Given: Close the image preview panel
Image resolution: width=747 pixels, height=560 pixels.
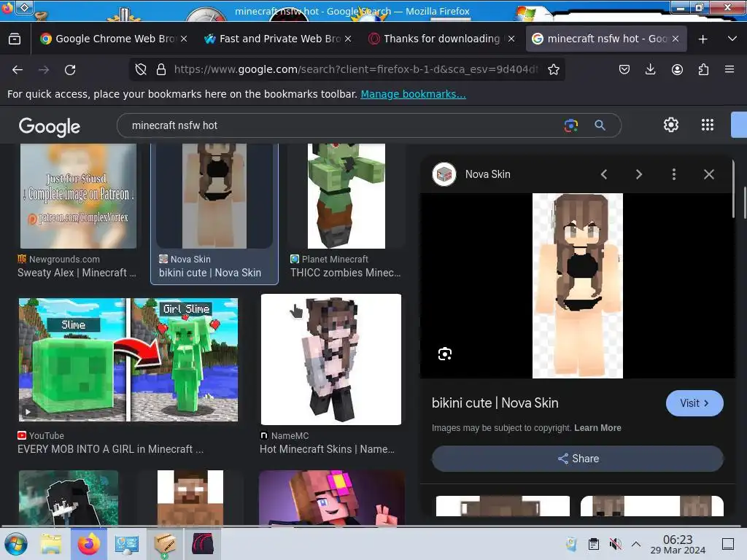Looking at the screenshot, I should point(709,174).
